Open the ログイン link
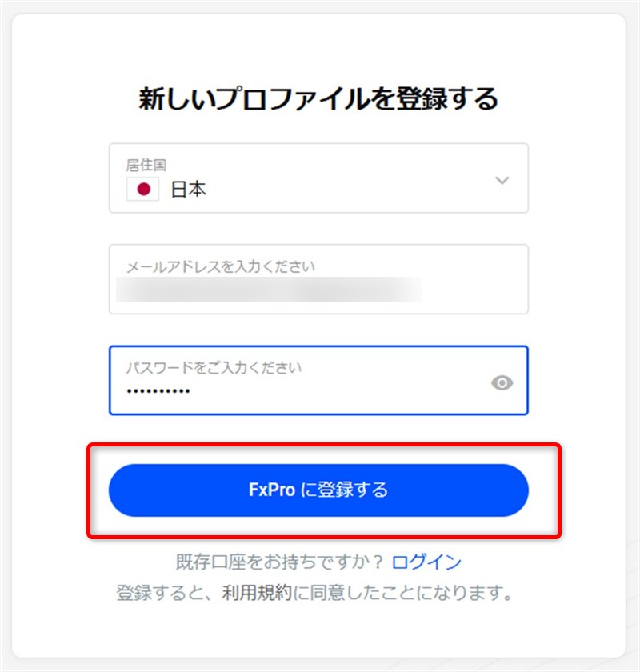This screenshot has width=640, height=672. tap(426, 562)
